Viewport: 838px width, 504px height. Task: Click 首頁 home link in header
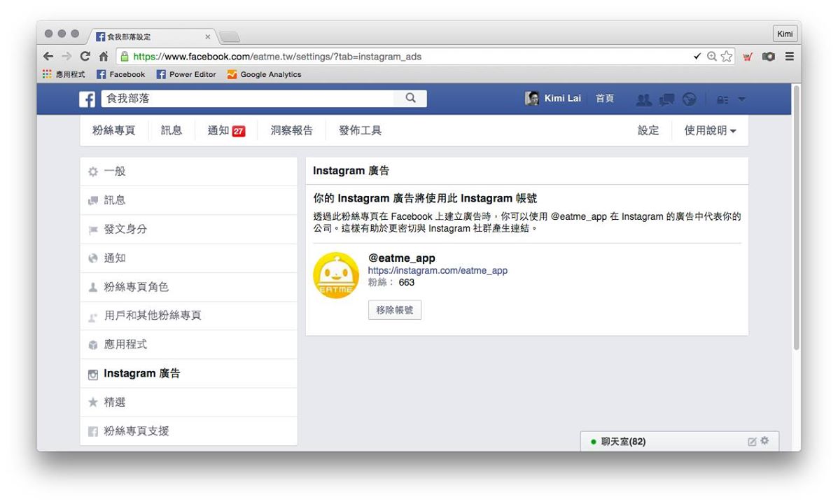tap(605, 98)
